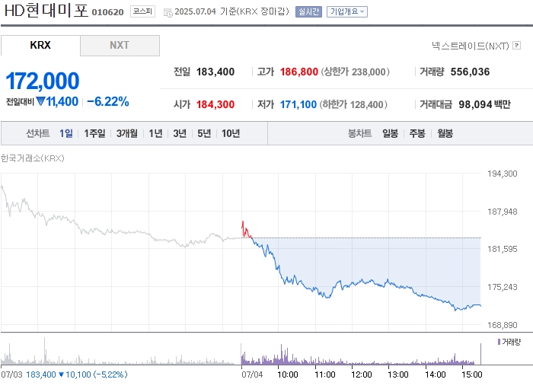Click the price change 11,400 value
The image size is (533, 392).
62,101
